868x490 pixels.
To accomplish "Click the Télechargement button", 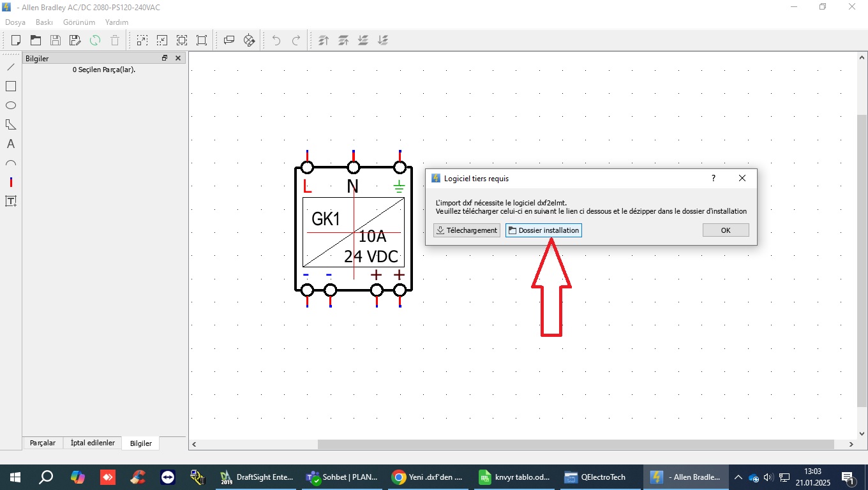I will click(467, 230).
